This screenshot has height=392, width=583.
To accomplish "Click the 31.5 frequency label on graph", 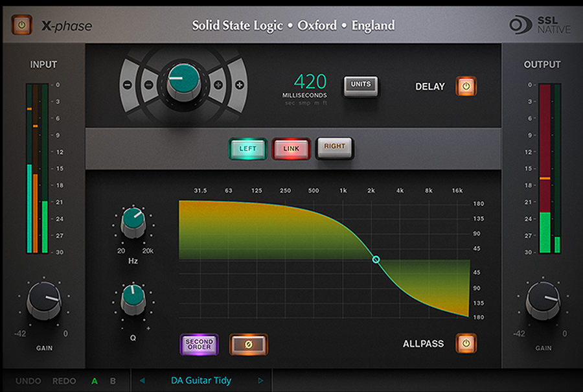I will tap(200, 190).
